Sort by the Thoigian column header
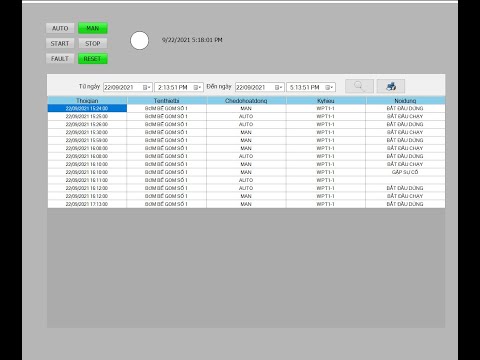The height and width of the screenshot is (360, 480). (87, 100)
